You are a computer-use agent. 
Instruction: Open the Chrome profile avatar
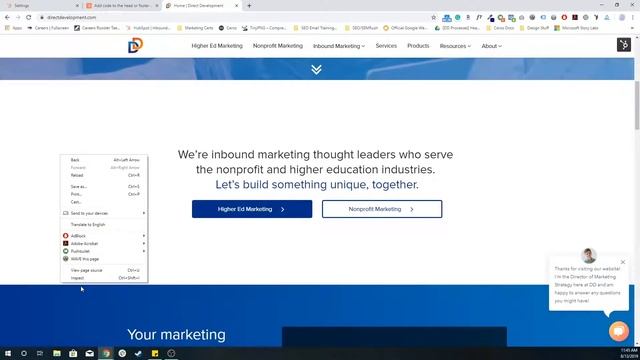(x=622, y=18)
